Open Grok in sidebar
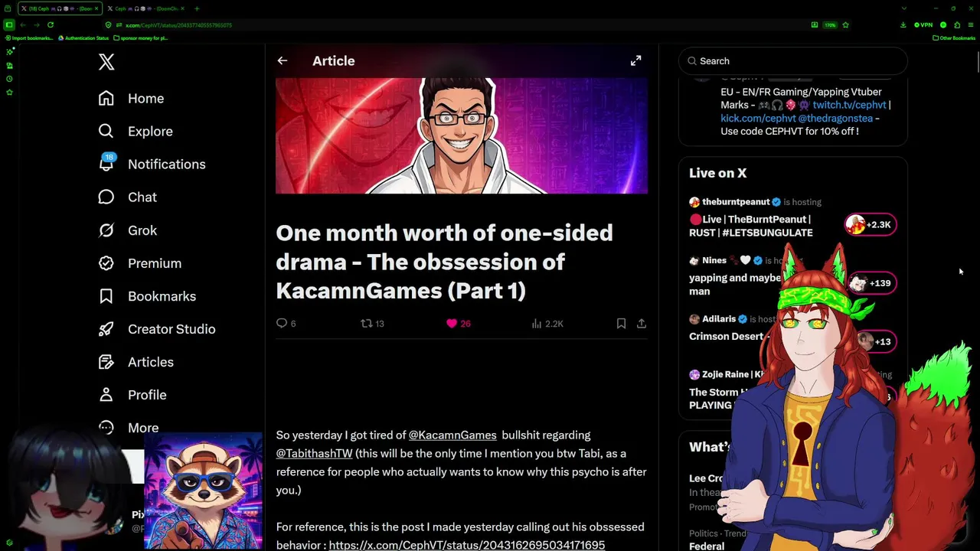Image resolution: width=980 pixels, height=551 pixels. click(128, 230)
